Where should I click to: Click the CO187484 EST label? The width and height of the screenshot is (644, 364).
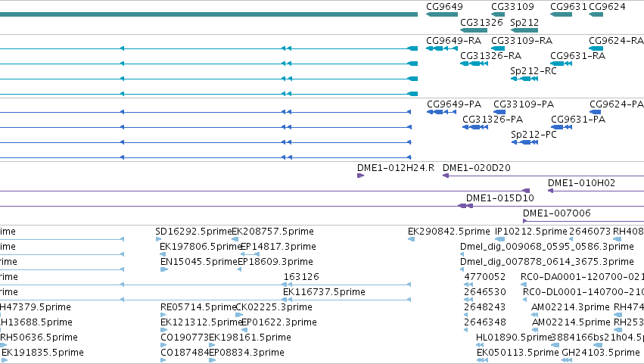coord(185,353)
